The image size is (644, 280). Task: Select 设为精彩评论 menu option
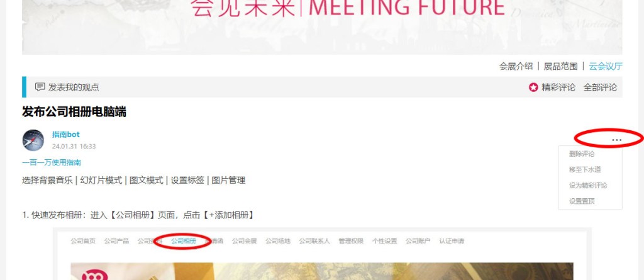(588, 186)
